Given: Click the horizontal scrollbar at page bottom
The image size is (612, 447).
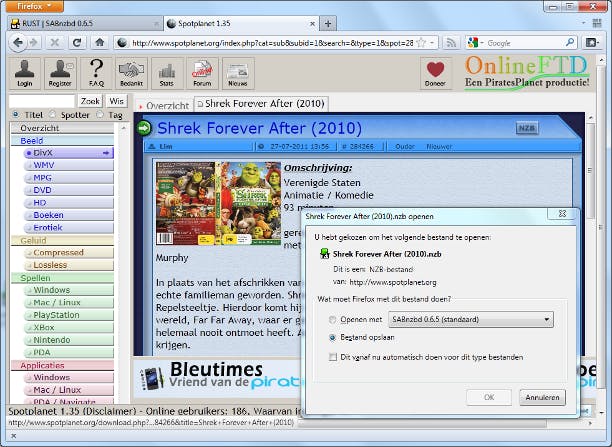Looking at the screenshot, I should (423, 423).
